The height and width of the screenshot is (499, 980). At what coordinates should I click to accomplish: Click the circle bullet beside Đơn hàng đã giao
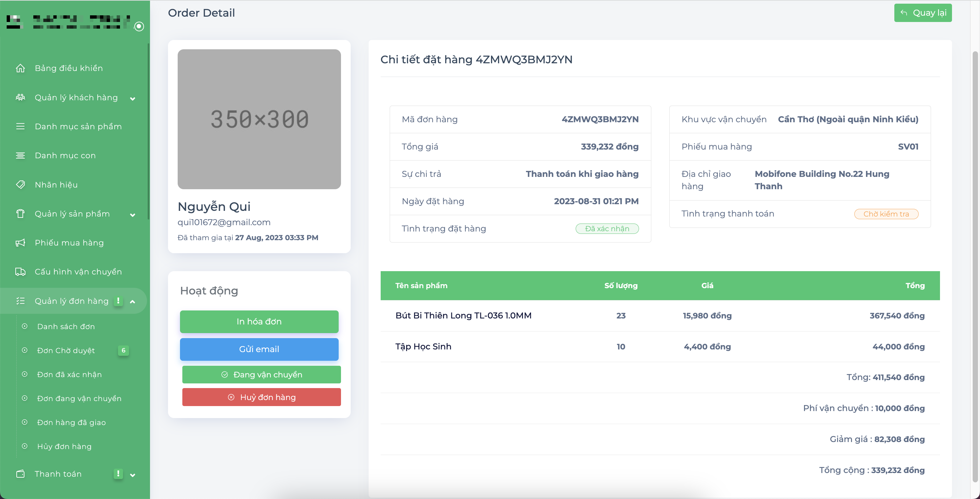25,422
